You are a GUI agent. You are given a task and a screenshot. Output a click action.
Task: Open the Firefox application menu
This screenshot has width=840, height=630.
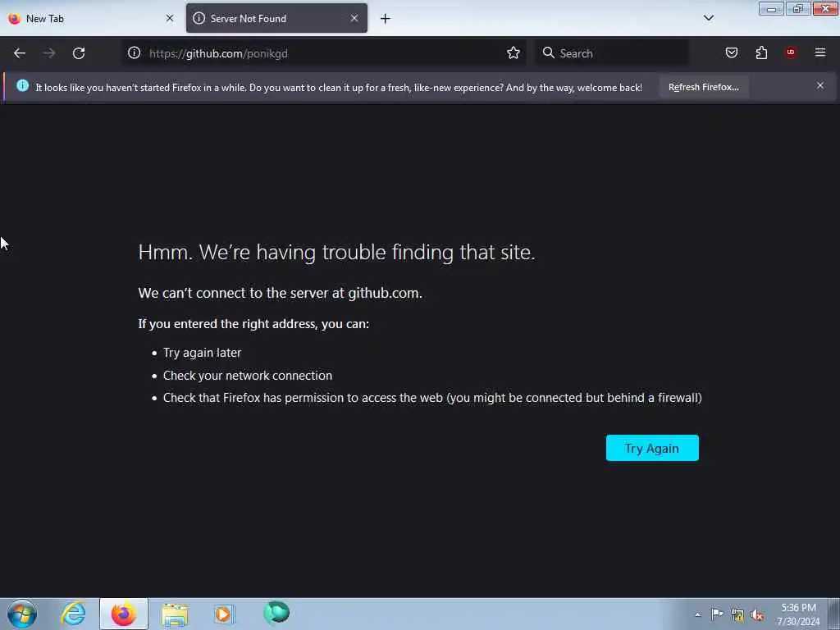click(x=819, y=52)
